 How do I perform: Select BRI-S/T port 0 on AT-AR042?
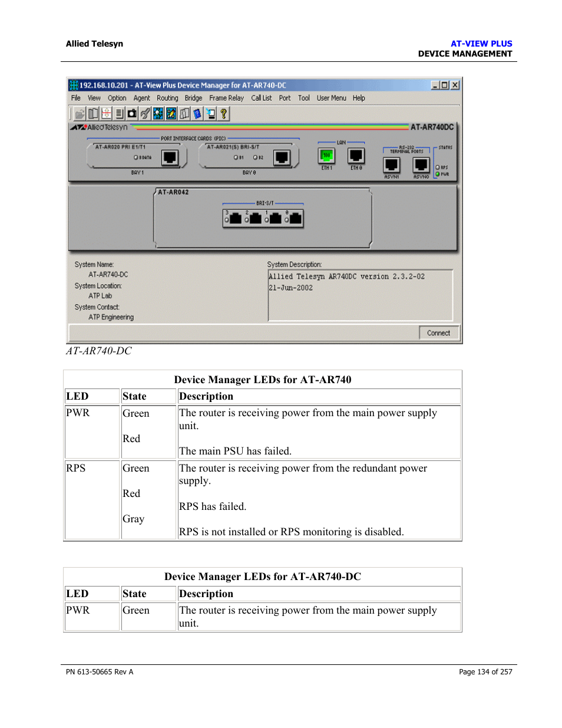coord(295,219)
